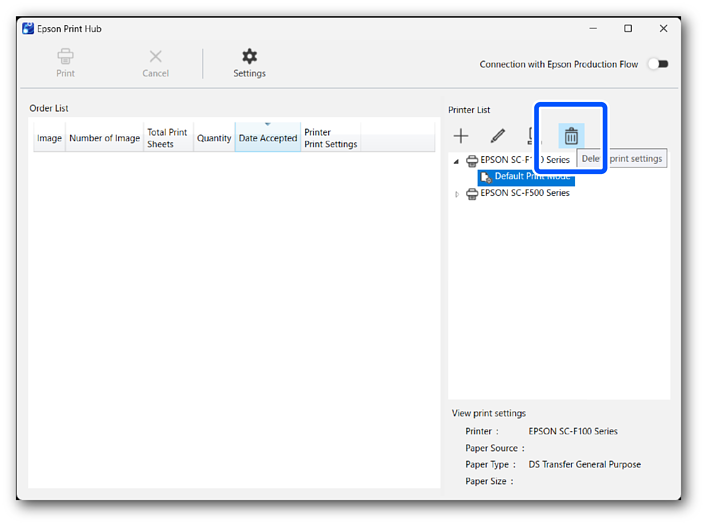The width and height of the screenshot is (705, 525).
Task: Toggle Connection with Epson Production Flow switch
Action: (x=657, y=64)
